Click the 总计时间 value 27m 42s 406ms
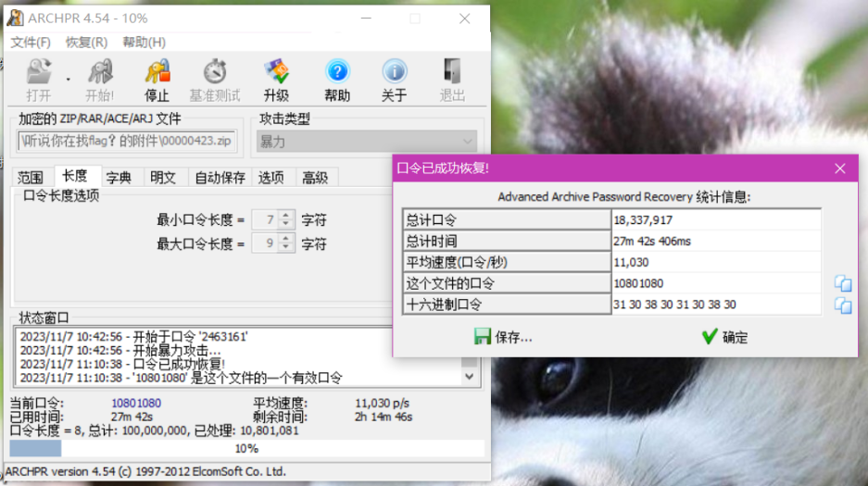The height and width of the screenshot is (486, 868). pyautogui.click(x=716, y=241)
